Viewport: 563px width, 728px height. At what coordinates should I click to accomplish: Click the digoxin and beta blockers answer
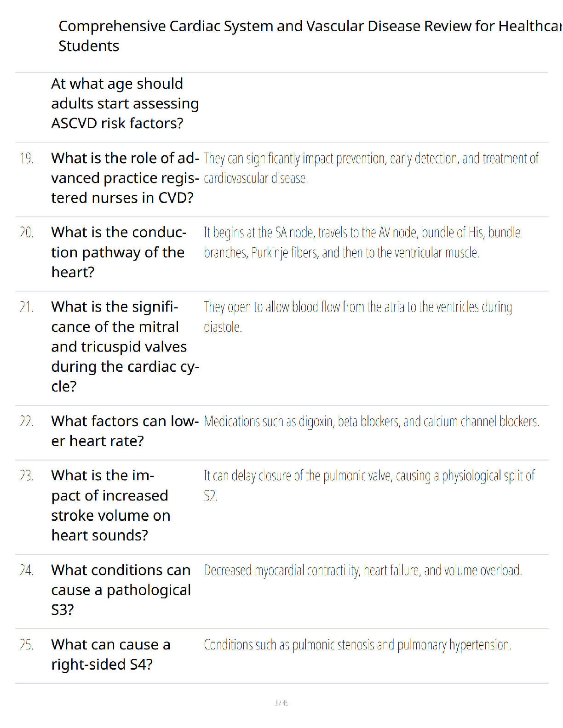[x=372, y=421]
